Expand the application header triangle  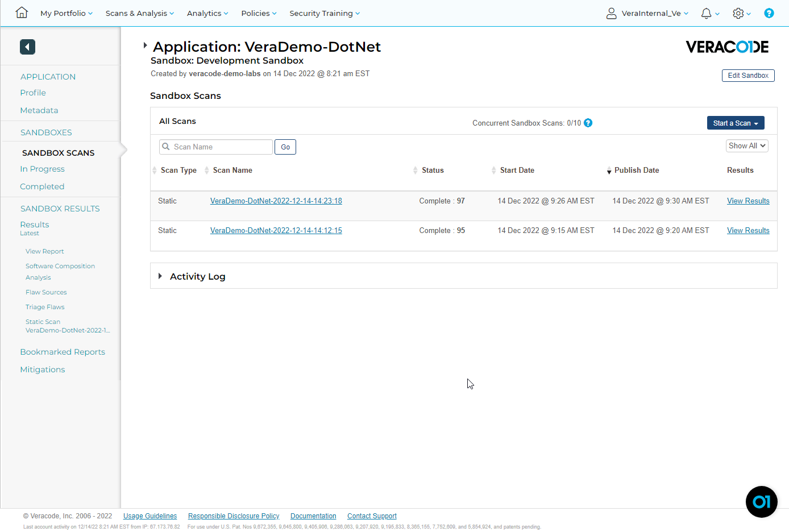145,45
